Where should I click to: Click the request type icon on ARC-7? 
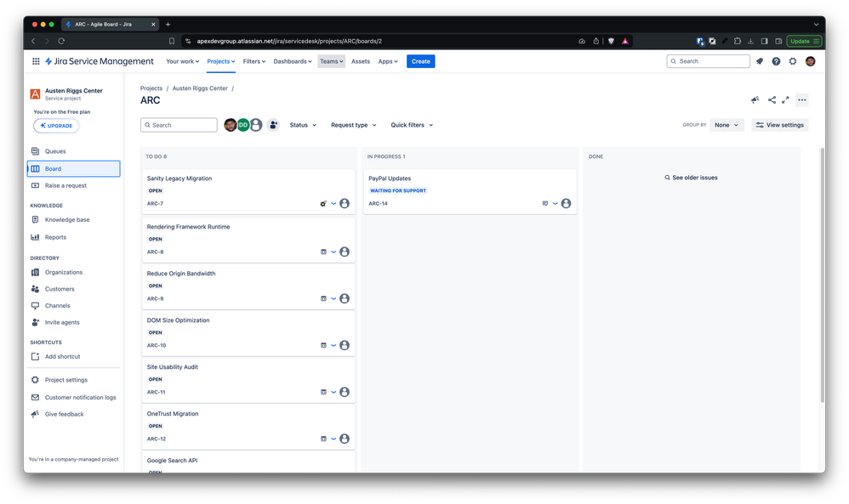[x=323, y=204]
